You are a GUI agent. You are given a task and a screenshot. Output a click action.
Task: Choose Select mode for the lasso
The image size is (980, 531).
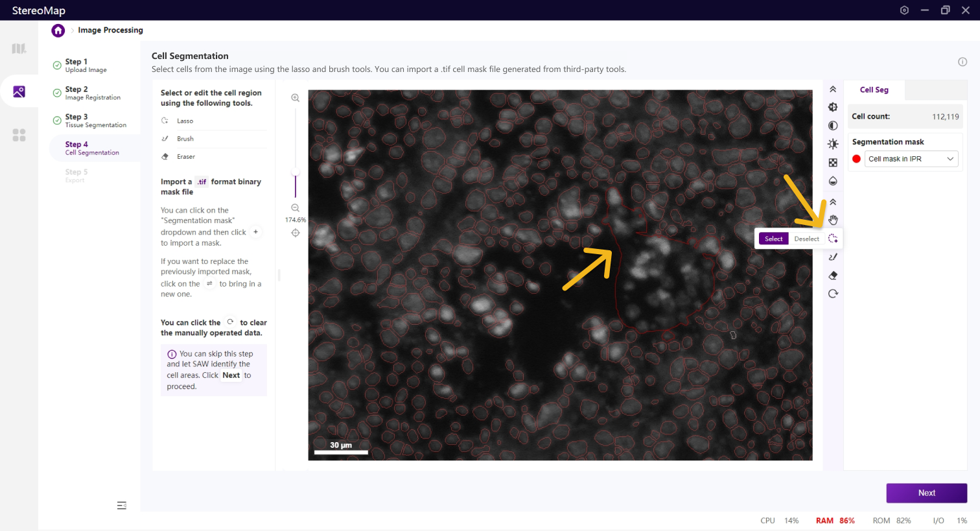[774, 239]
